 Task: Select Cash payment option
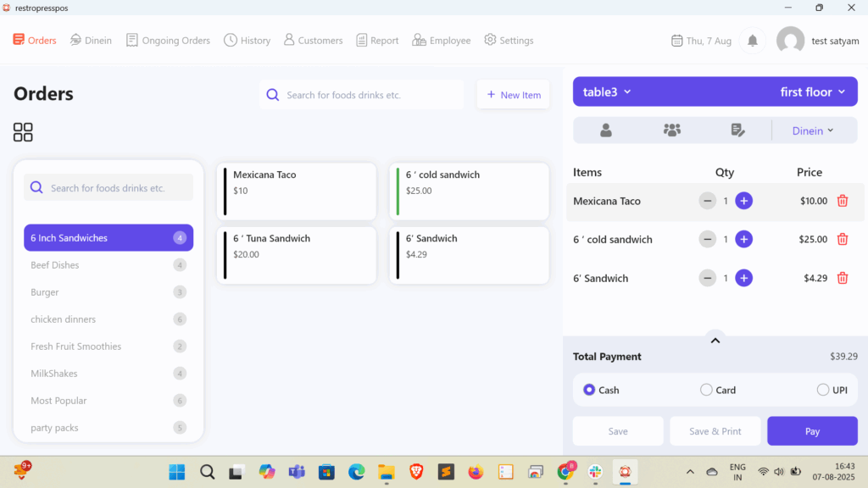pyautogui.click(x=589, y=391)
